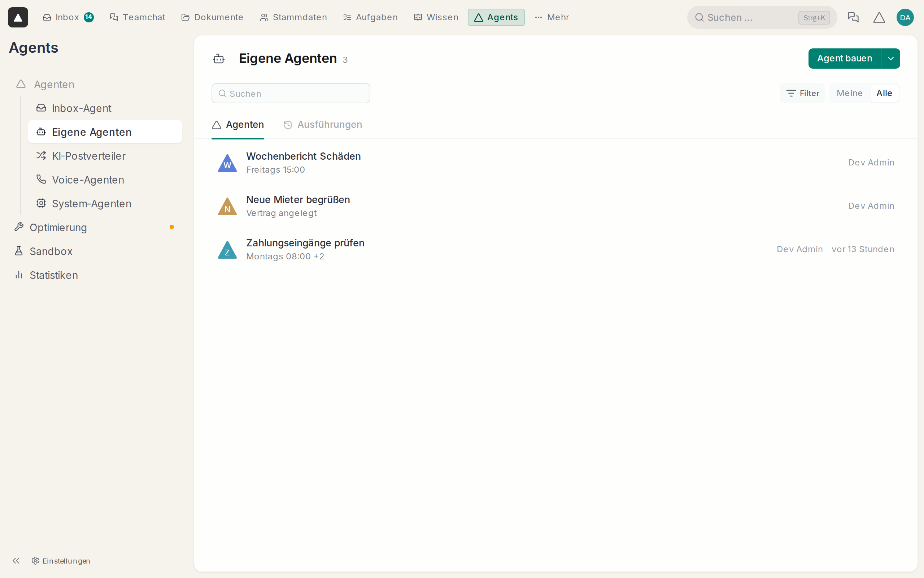The image size is (924, 578).
Task: Select the Agenten tab
Action: pos(238,125)
